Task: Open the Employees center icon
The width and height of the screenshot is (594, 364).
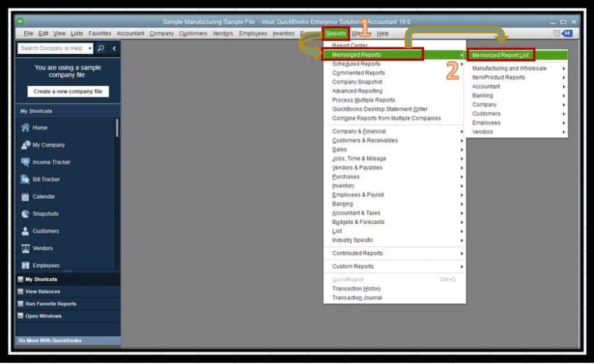Action: pyautogui.click(x=27, y=265)
